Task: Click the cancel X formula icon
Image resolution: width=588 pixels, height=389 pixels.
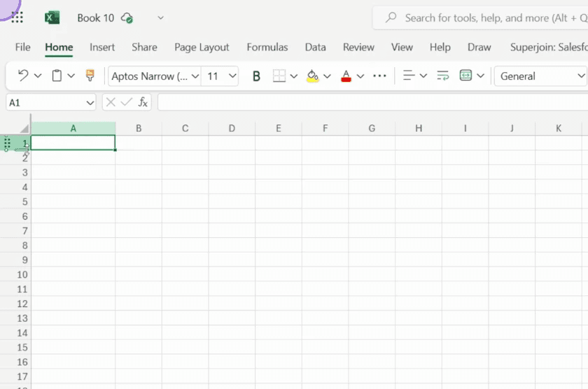Action: coord(111,102)
